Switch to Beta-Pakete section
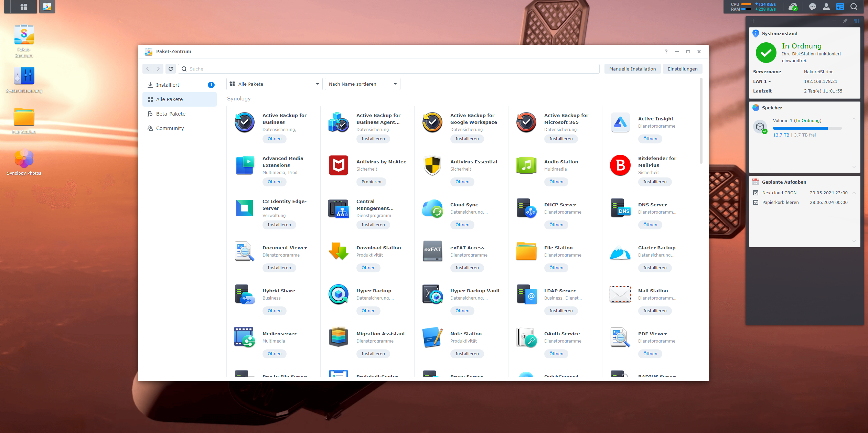Viewport: 868px width, 433px height. pyautogui.click(x=171, y=114)
